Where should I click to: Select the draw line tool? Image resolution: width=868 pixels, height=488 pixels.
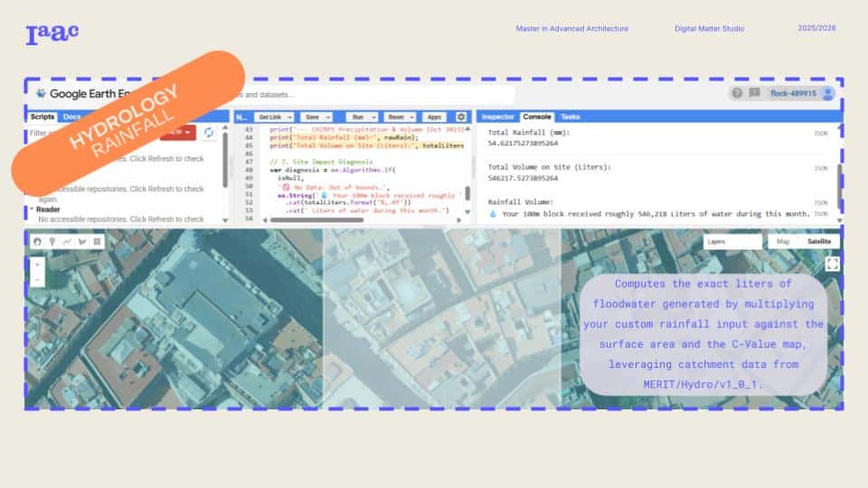pos(67,241)
